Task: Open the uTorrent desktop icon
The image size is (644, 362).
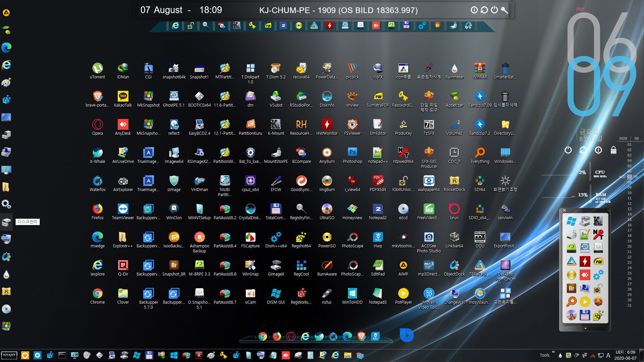Action: pyautogui.click(x=97, y=71)
